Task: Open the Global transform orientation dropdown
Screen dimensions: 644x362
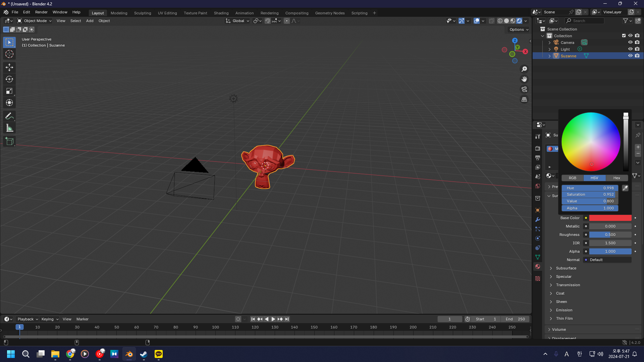Action: [x=237, y=21]
